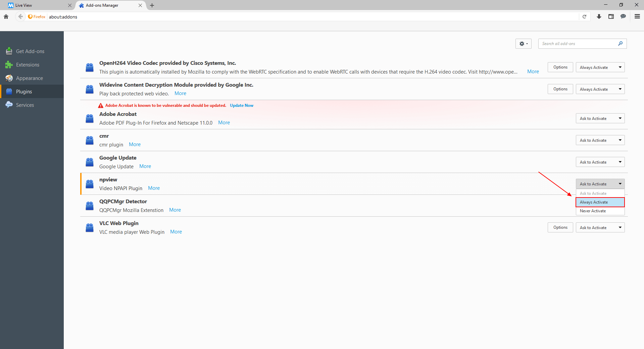Click the Services speech cloud icon

pyautogui.click(x=9, y=105)
